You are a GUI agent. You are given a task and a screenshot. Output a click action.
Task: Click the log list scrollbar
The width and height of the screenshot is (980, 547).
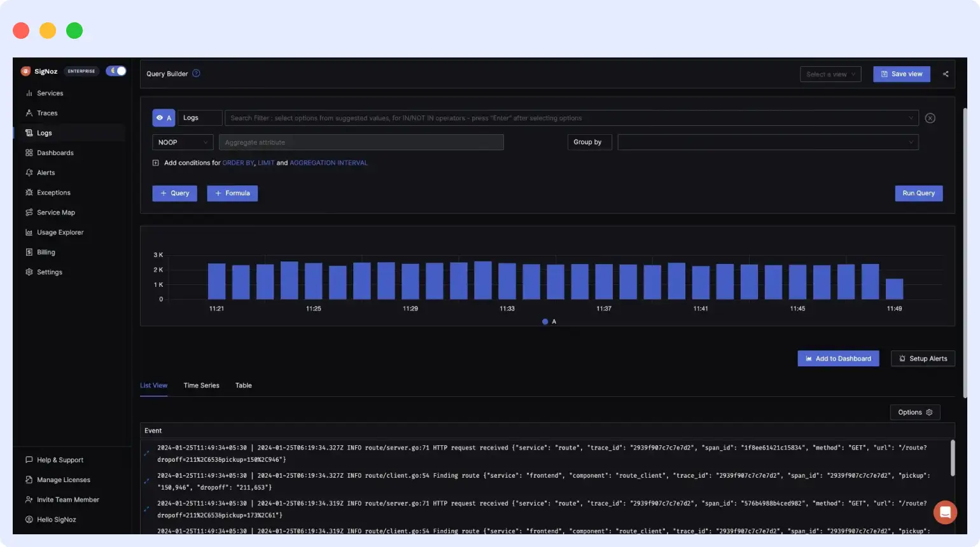[x=953, y=457]
